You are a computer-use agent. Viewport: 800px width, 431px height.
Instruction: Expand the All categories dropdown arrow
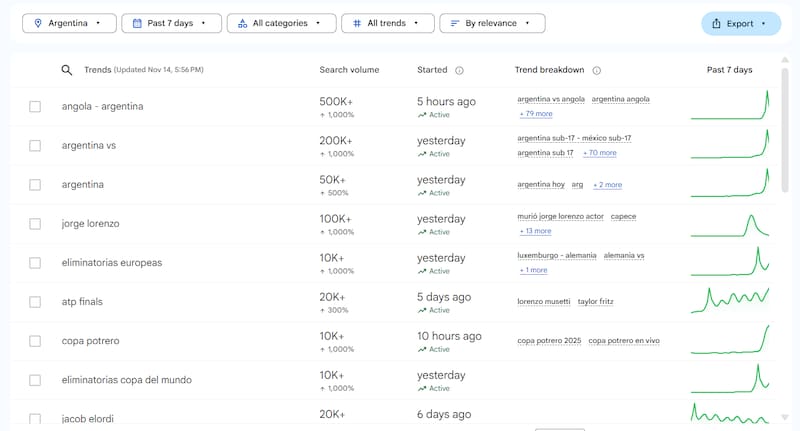[x=319, y=23]
